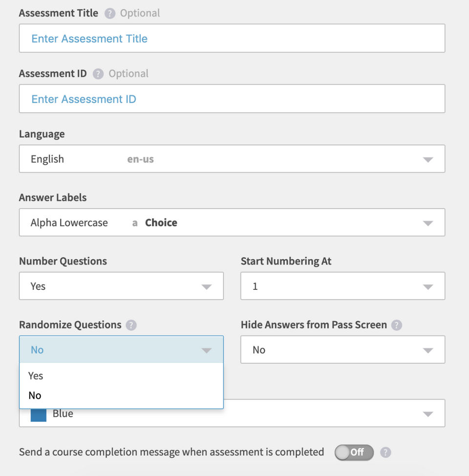The height and width of the screenshot is (476, 469).
Task: Click help icon beside Hide Answers from Pass Screen
Action: (x=396, y=325)
